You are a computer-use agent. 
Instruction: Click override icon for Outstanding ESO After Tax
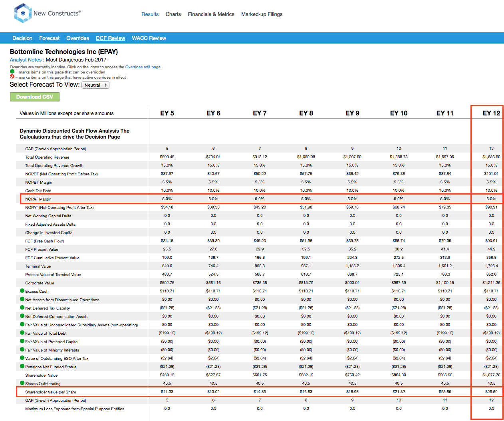[22, 358]
